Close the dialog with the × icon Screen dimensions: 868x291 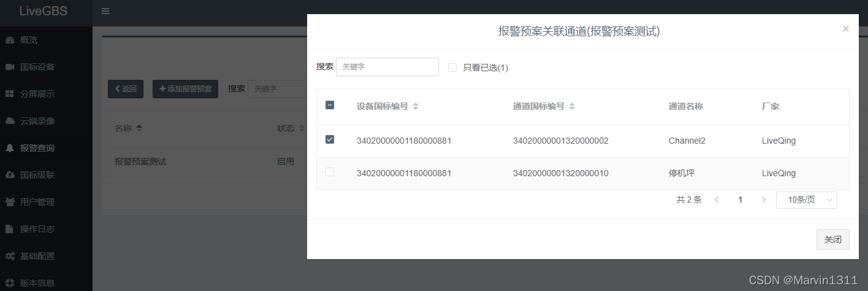(845, 28)
